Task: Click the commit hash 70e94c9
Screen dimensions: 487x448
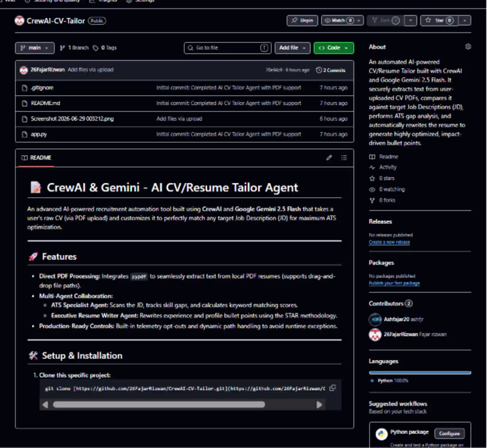Action: click(x=274, y=70)
